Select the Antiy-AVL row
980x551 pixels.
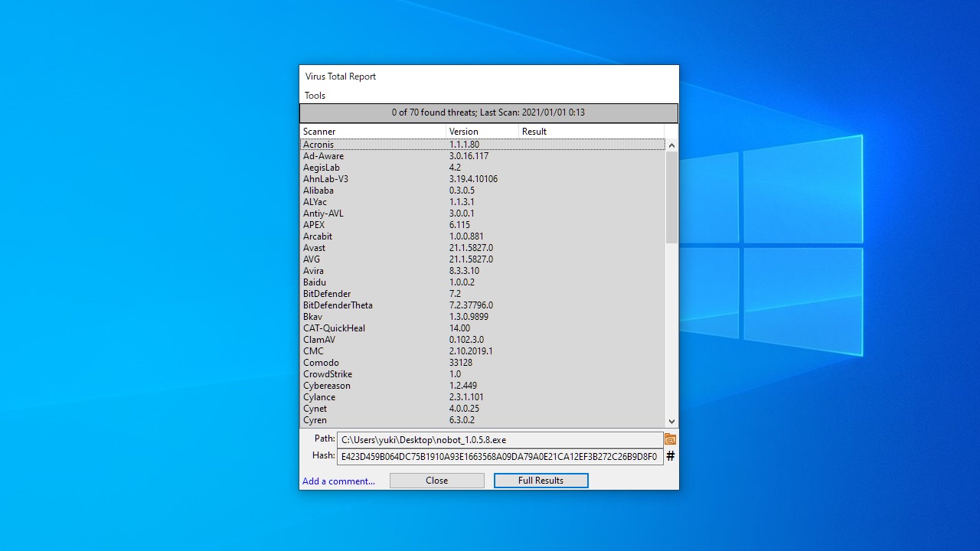click(482, 214)
